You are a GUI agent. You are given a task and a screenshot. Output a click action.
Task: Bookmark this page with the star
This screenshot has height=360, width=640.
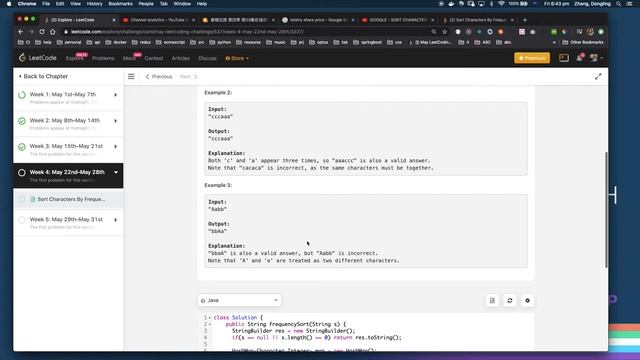point(444,31)
